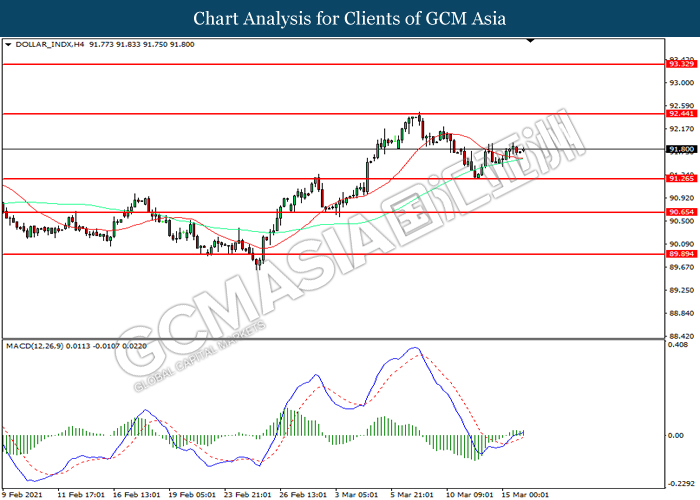Image resolution: width=700 pixels, height=500 pixels.
Task: Click the 92.590 price axis value
Action: tap(682, 106)
